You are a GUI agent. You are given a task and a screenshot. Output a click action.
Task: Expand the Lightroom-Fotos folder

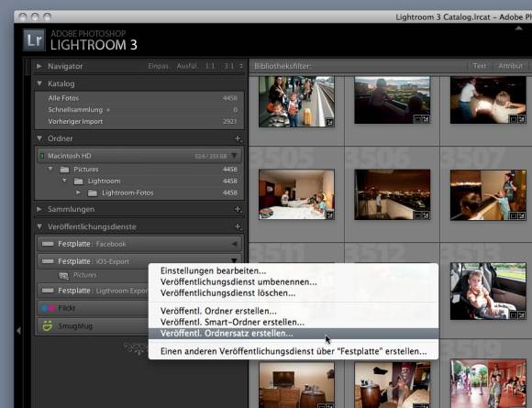click(78, 193)
